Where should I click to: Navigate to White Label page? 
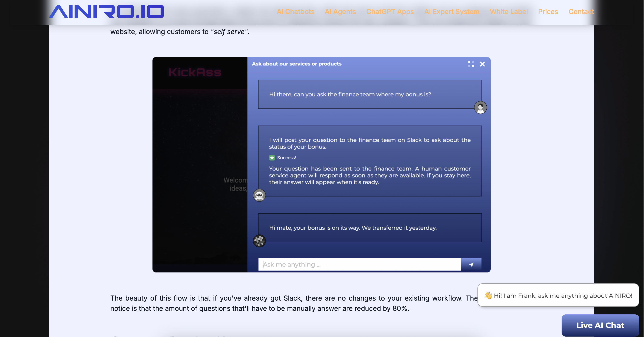[509, 12]
